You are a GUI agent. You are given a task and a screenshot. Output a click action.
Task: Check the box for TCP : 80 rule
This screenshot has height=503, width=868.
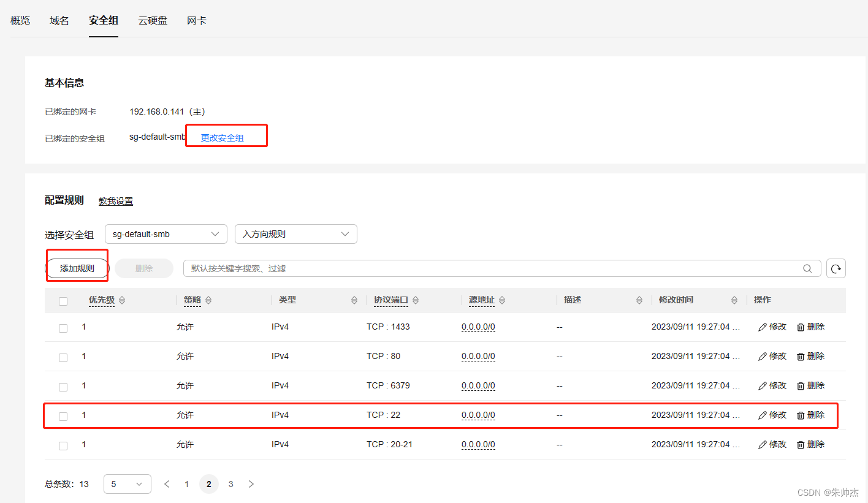tap(63, 358)
